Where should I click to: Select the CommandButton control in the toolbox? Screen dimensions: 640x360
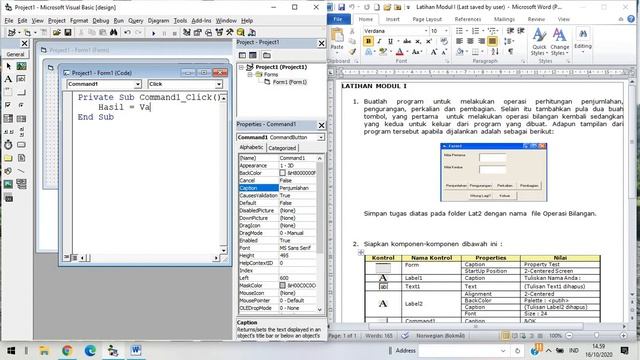point(21,92)
